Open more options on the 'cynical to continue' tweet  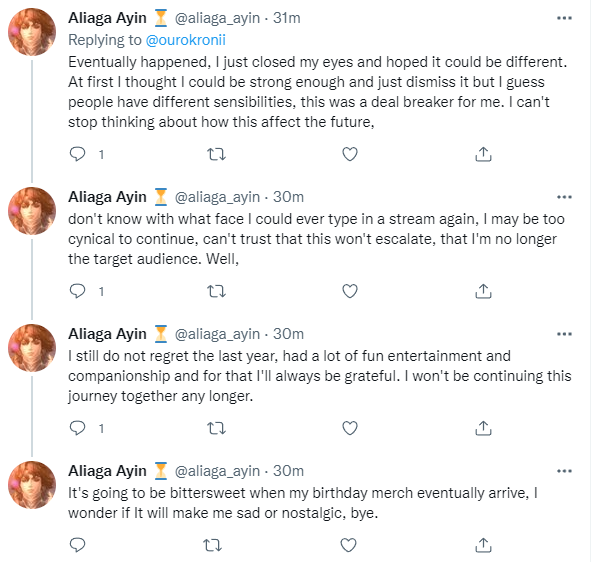click(x=564, y=197)
